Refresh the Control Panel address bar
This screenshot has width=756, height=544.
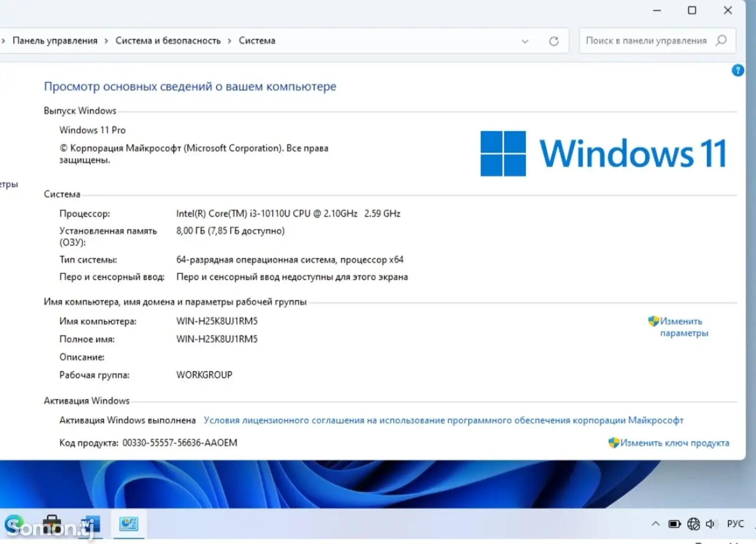point(554,41)
